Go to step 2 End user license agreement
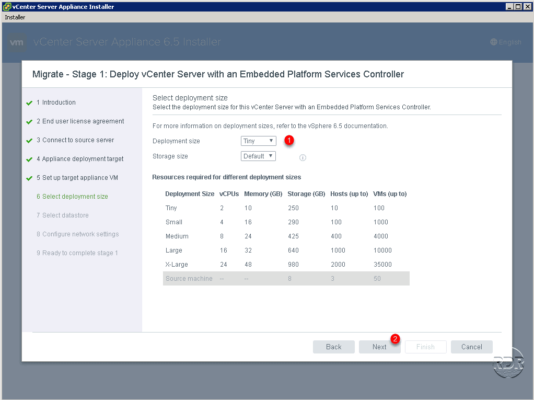This screenshot has height=400, width=534. coord(80,121)
